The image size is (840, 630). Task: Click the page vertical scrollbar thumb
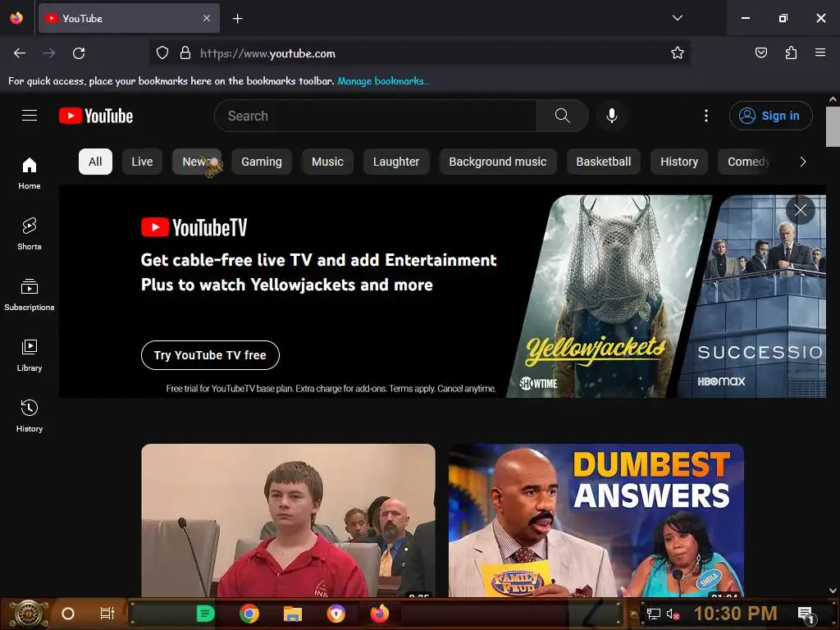click(833, 126)
